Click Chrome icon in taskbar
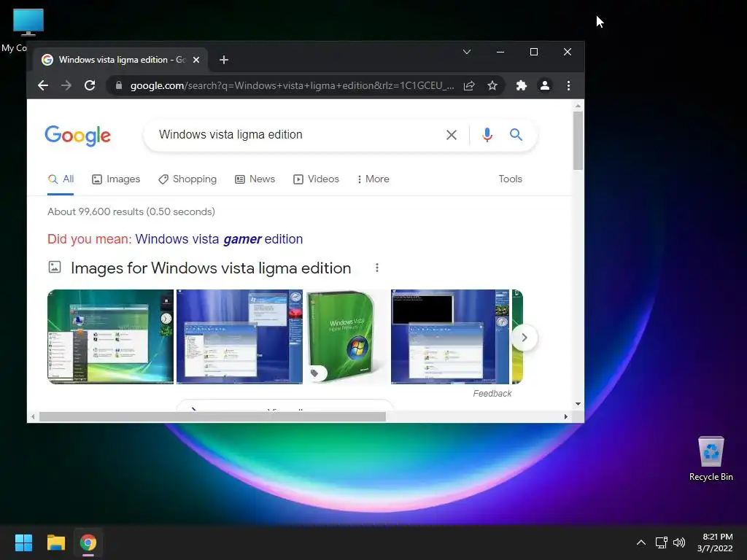This screenshot has height=560, width=747. [88, 542]
